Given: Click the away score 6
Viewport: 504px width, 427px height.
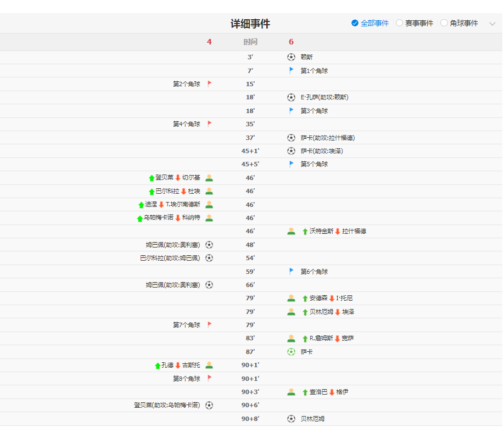Looking at the screenshot, I should coord(291,42).
